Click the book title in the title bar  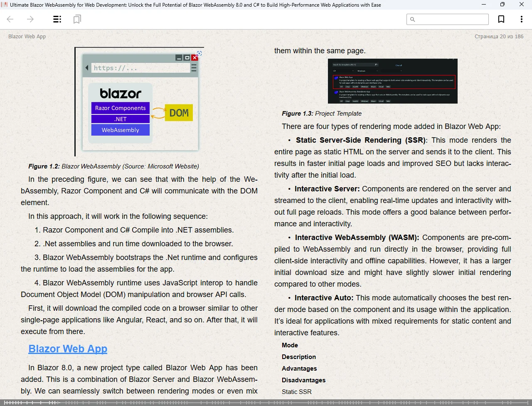(x=195, y=5)
